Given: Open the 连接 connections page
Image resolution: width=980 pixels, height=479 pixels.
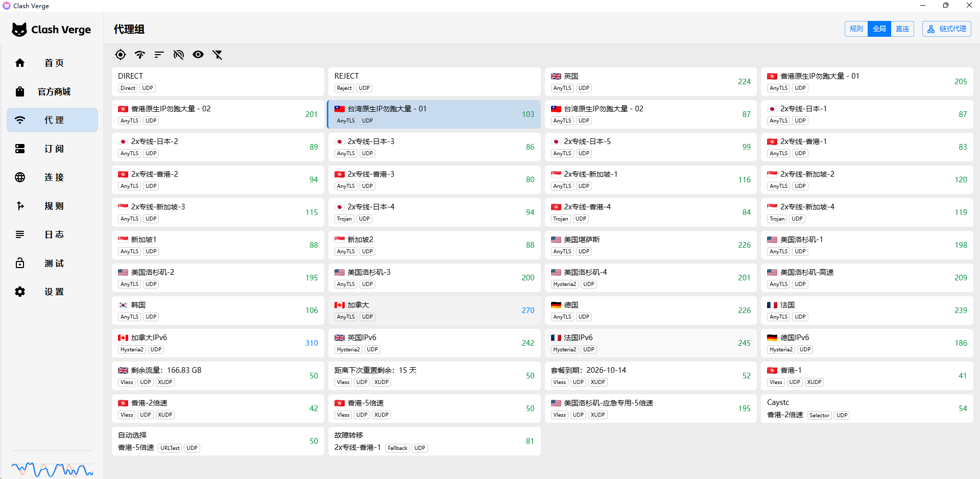Looking at the screenshot, I should point(52,177).
